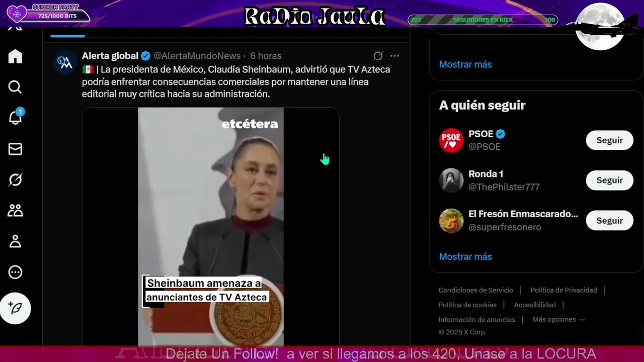Click the A quién seguir heading
This screenshot has width=644, height=362.
482,105
